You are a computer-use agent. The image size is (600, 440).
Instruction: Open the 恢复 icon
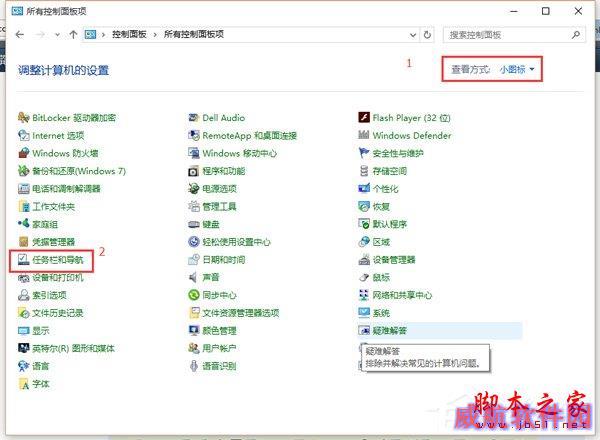[364, 206]
